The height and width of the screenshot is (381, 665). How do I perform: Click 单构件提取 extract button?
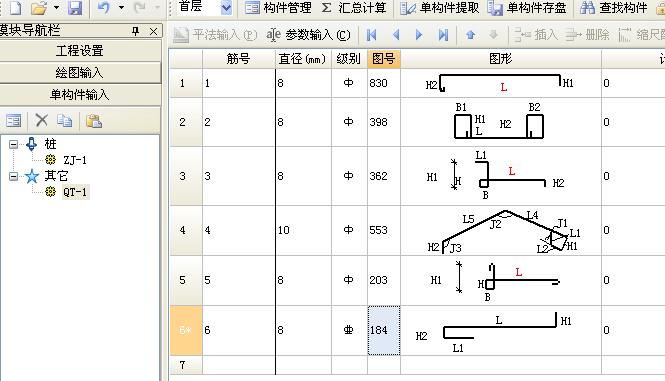(439, 8)
